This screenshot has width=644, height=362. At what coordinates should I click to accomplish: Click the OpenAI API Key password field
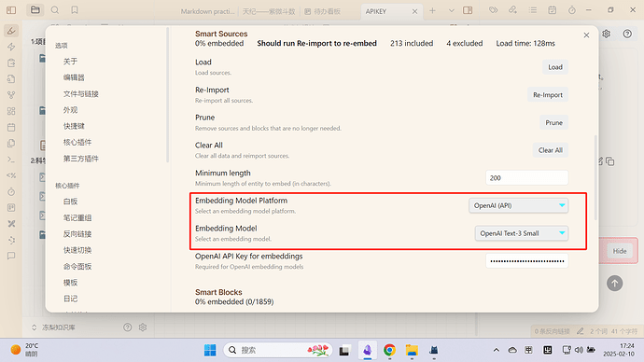(x=527, y=261)
